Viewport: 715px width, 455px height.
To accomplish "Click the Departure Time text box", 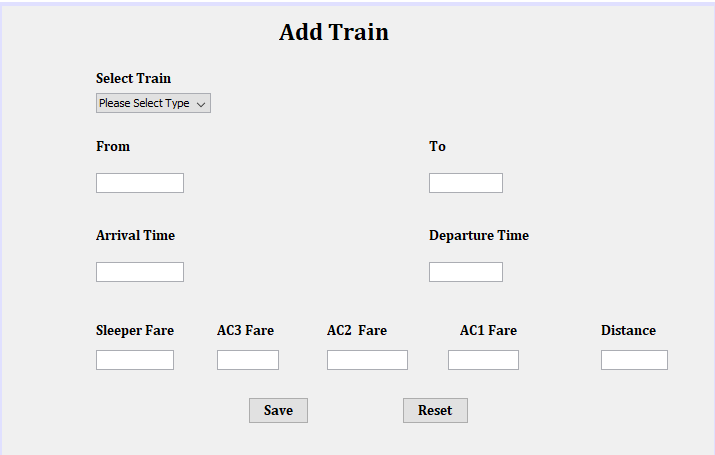I will tap(466, 272).
